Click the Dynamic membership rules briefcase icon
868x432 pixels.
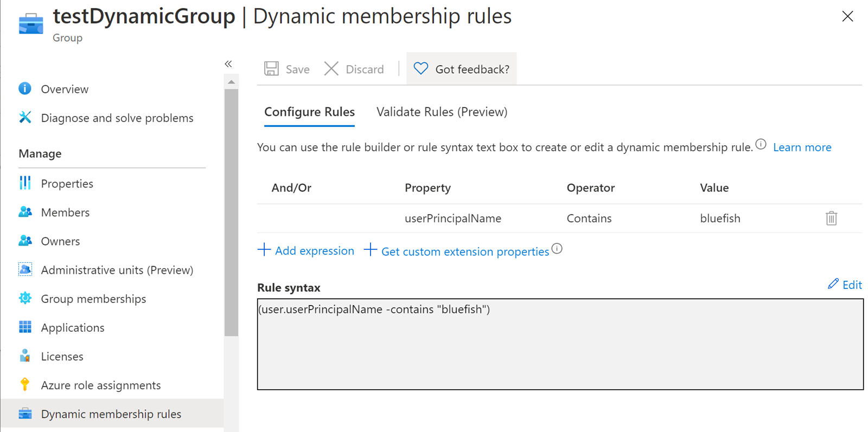(x=25, y=414)
